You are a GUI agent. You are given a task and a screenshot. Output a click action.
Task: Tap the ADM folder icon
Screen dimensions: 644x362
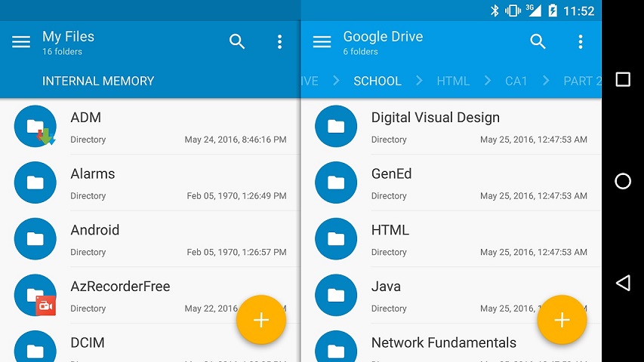point(35,127)
